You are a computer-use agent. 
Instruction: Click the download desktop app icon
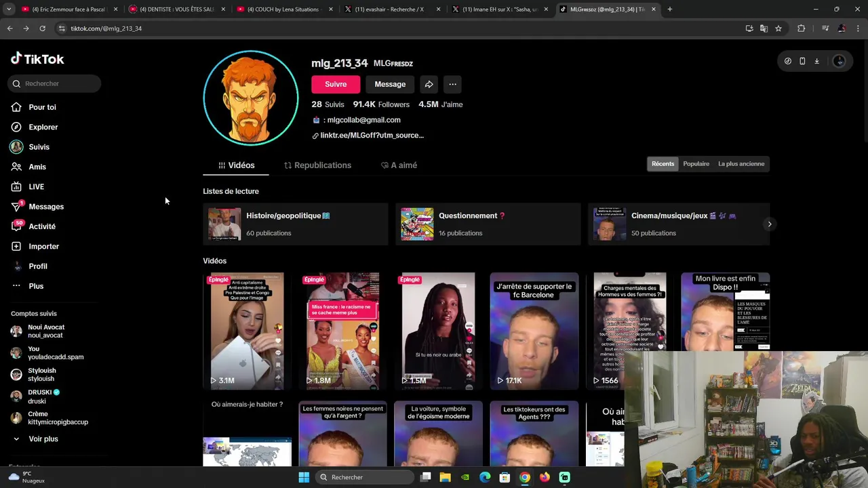pyautogui.click(x=816, y=61)
